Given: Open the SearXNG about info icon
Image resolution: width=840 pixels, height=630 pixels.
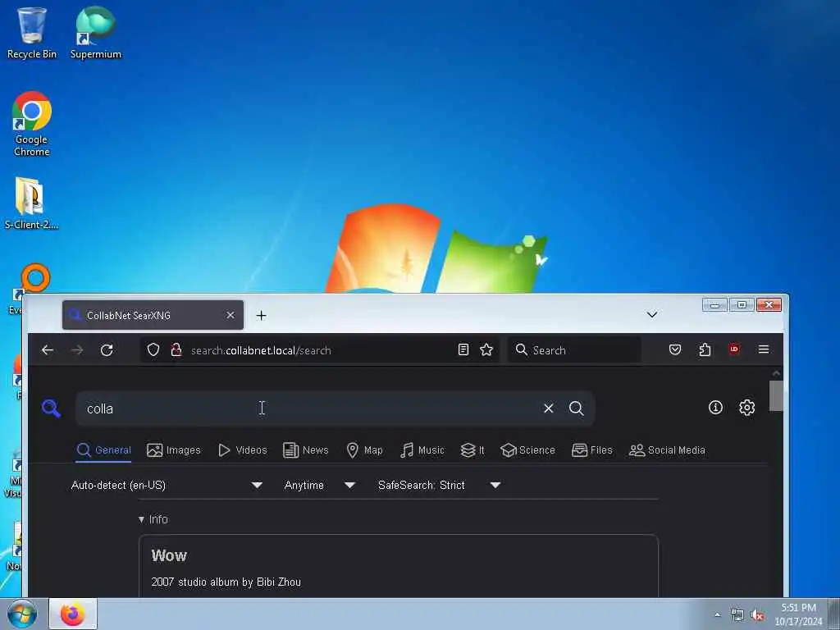Looking at the screenshot, I should [715, 408].
